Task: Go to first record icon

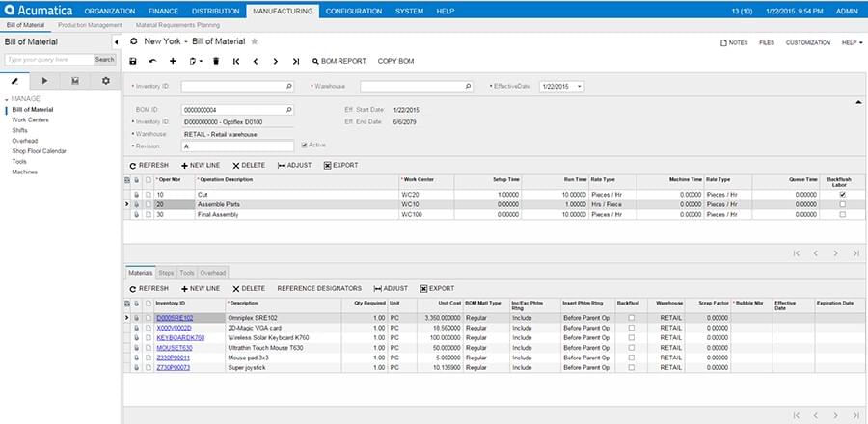Action: (236, 62)
